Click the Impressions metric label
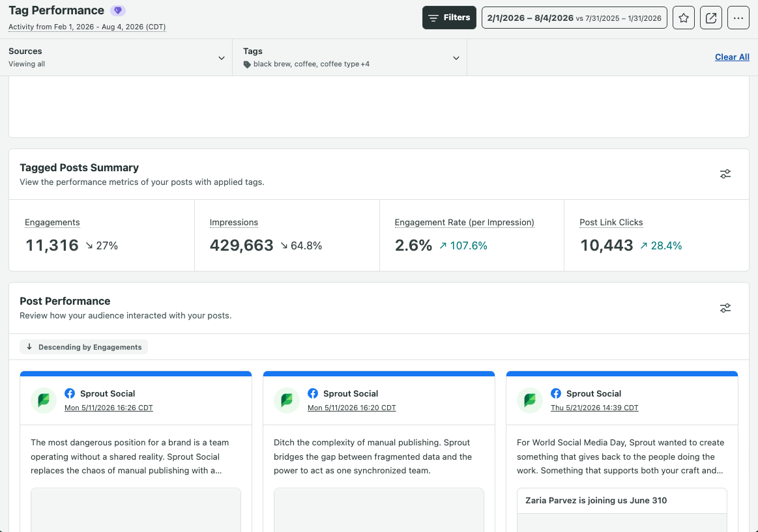Viewport: 758px width, 532px height. tap(234, 222)
